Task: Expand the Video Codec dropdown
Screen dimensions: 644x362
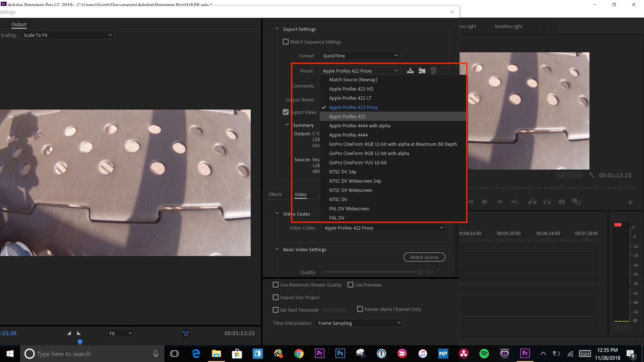Action: [x=383, y=227]
